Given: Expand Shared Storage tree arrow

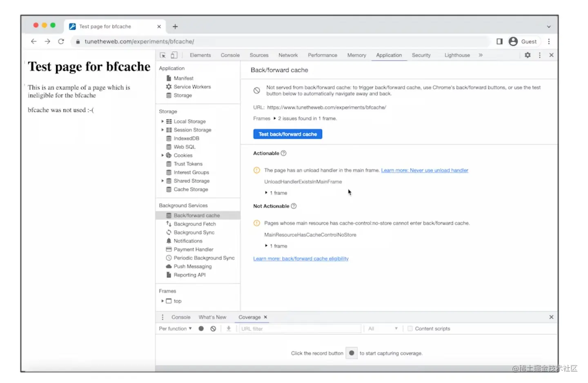Looking at the screenshot, I should (163, 181).
